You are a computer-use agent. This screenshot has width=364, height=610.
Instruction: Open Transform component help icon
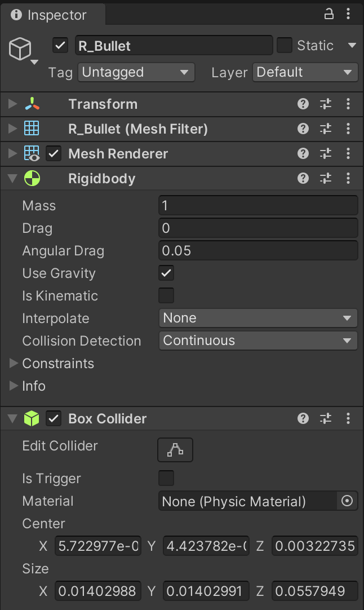pos(303,104)
